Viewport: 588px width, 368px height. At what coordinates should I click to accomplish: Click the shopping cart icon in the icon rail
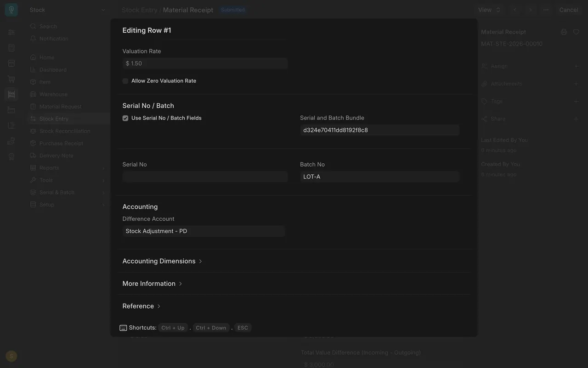pos(11,79)
